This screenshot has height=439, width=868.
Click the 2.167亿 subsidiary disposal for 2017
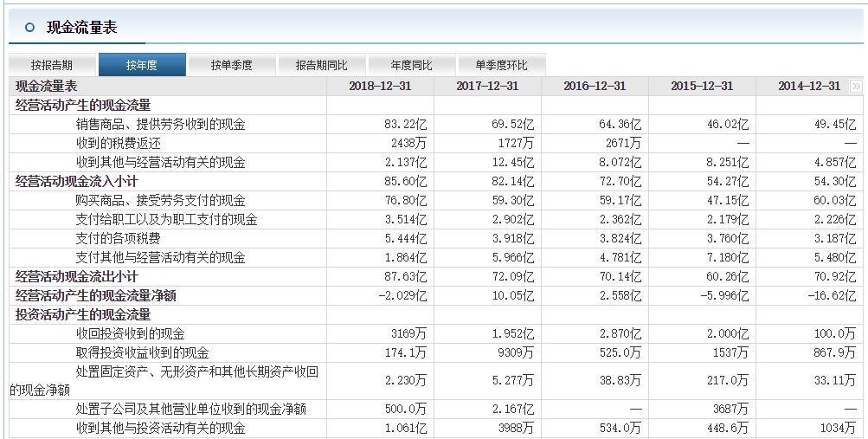[x=512, y=409]
